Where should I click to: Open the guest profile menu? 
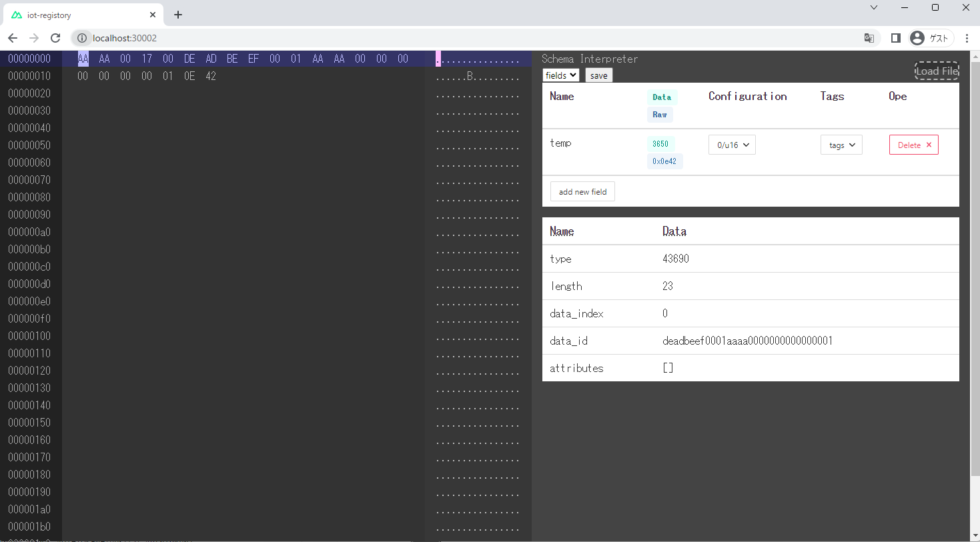931,38
